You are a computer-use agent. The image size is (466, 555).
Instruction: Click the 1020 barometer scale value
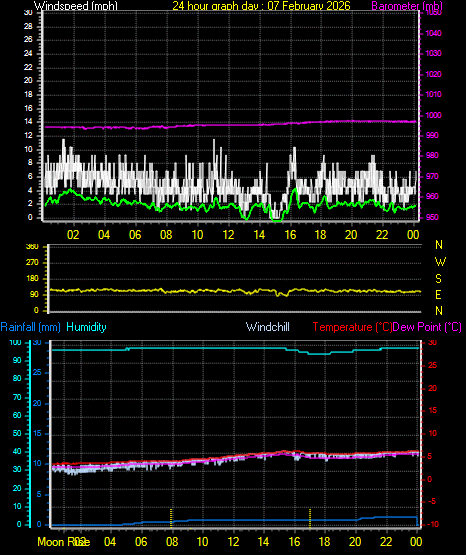433,74
